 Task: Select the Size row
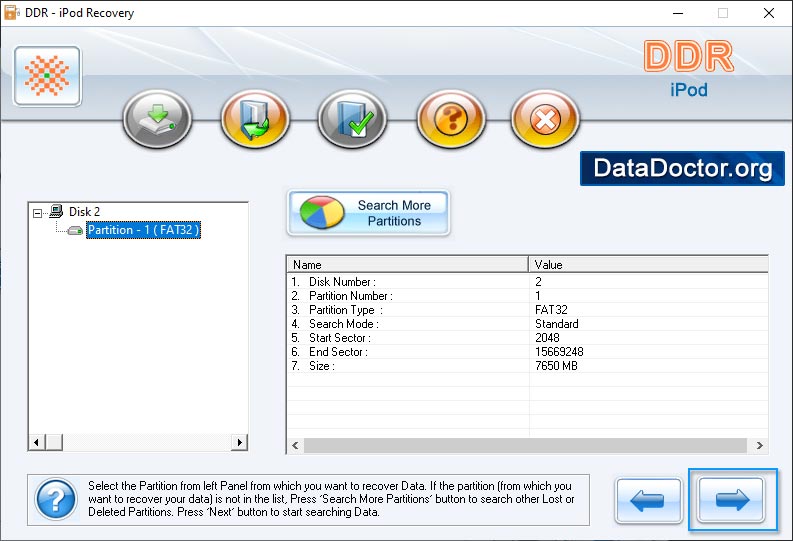(x=527, y=366)
